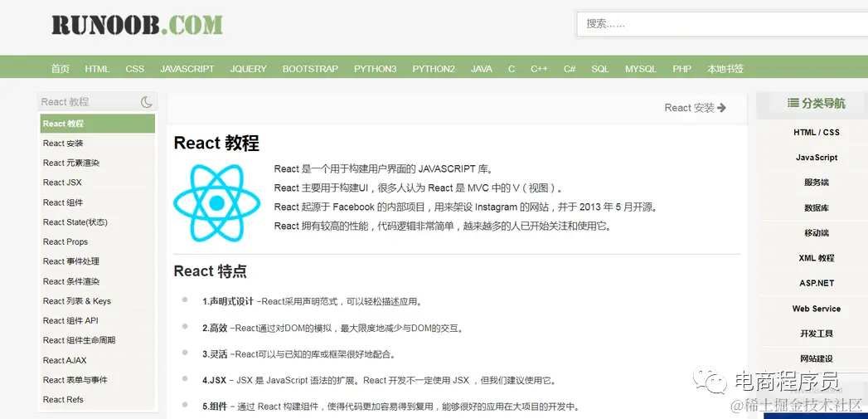Screen dimensions: 868x419
Task: Go to next chapter React 安装 link
Action: tap(696, 108)
